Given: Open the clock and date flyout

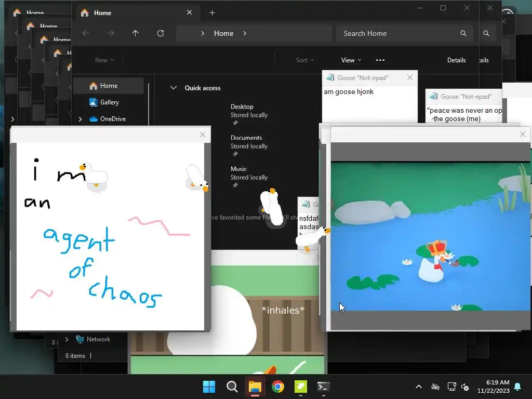Looking at the screenshot, I should (x=494, y=387).
